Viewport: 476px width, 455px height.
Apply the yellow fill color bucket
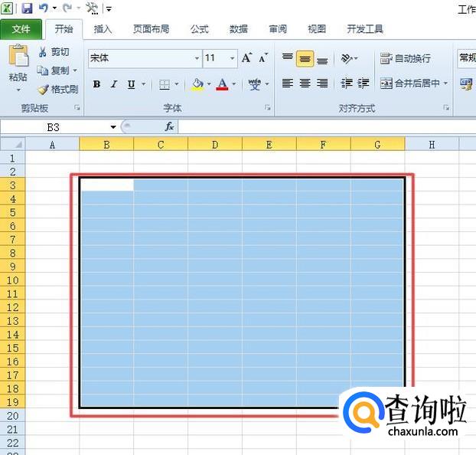(x=197, y=84)
